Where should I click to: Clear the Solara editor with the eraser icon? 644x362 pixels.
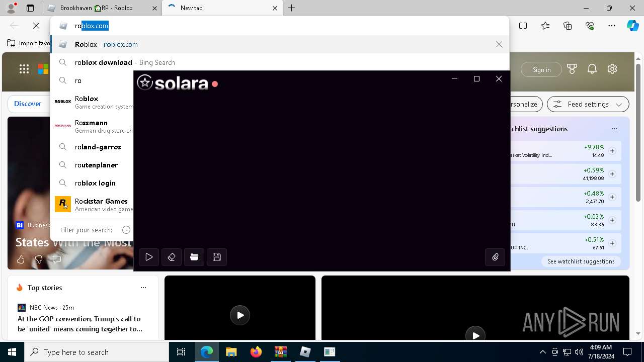tap(172, 257)
